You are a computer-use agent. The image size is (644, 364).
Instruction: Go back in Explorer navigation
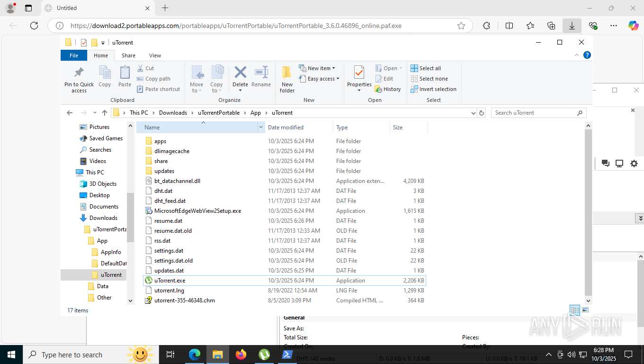tap(70, 113)
